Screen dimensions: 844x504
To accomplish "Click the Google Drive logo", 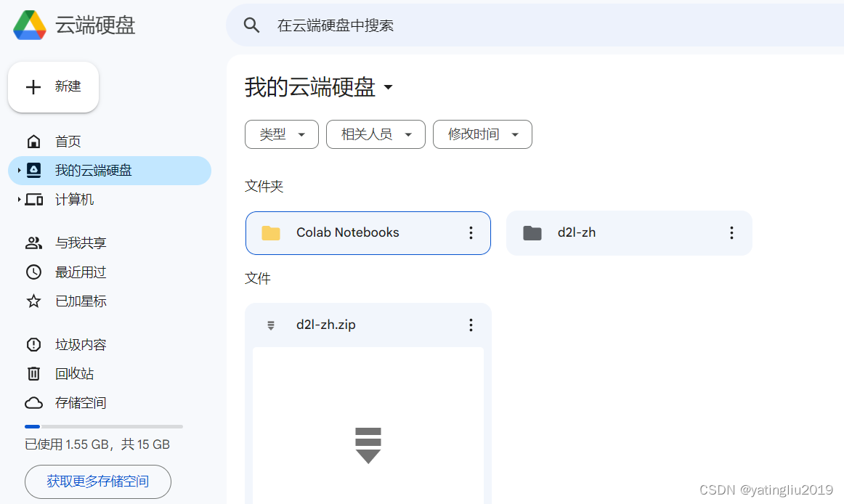I will 31,24.
